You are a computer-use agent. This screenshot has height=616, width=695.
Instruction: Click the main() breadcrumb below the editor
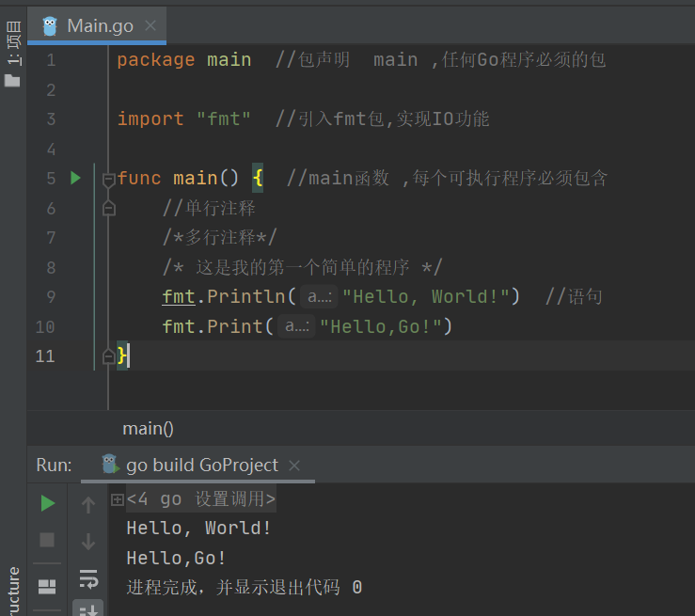point(148,429)
